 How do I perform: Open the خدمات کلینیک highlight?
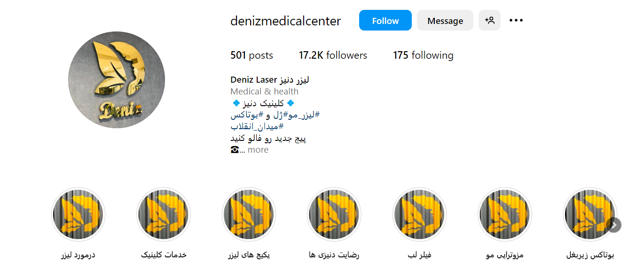click(x=164, y=215)
